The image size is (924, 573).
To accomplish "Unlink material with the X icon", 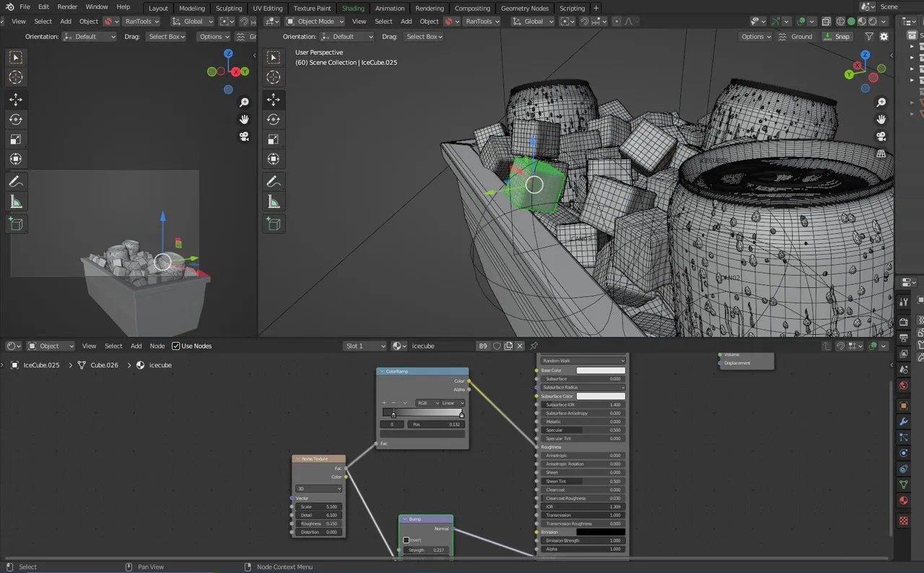I will pyautogui.click(x=520, y=346).
